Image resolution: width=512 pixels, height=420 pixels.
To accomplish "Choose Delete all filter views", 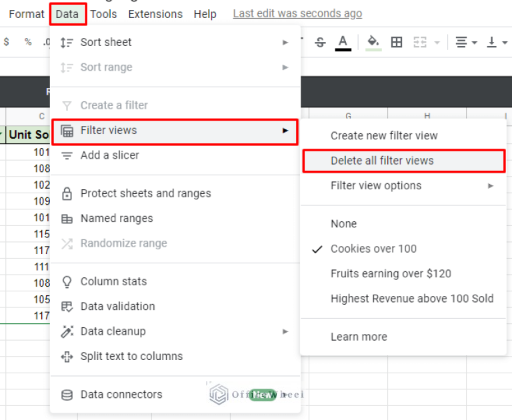I will coord(382,161).
